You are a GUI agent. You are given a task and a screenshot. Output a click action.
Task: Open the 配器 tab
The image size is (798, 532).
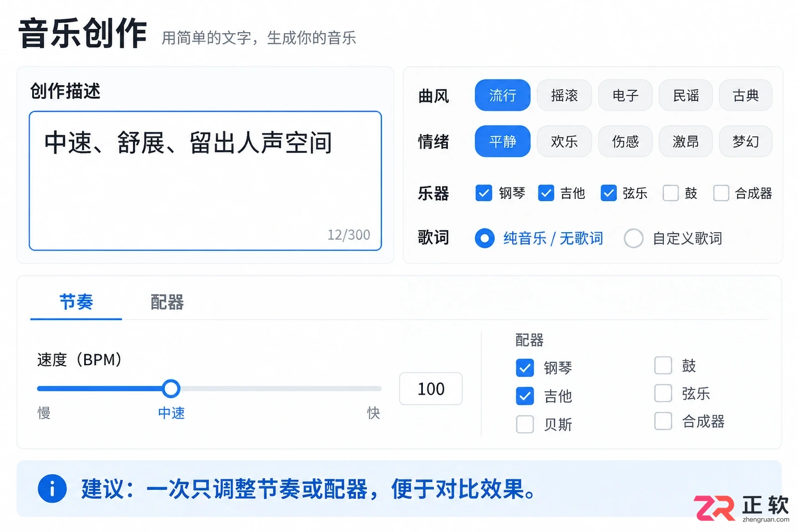point(167,302)
